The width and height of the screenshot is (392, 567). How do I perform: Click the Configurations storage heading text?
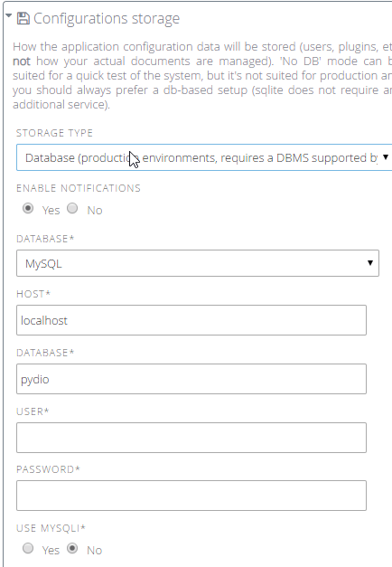(107, 18)
